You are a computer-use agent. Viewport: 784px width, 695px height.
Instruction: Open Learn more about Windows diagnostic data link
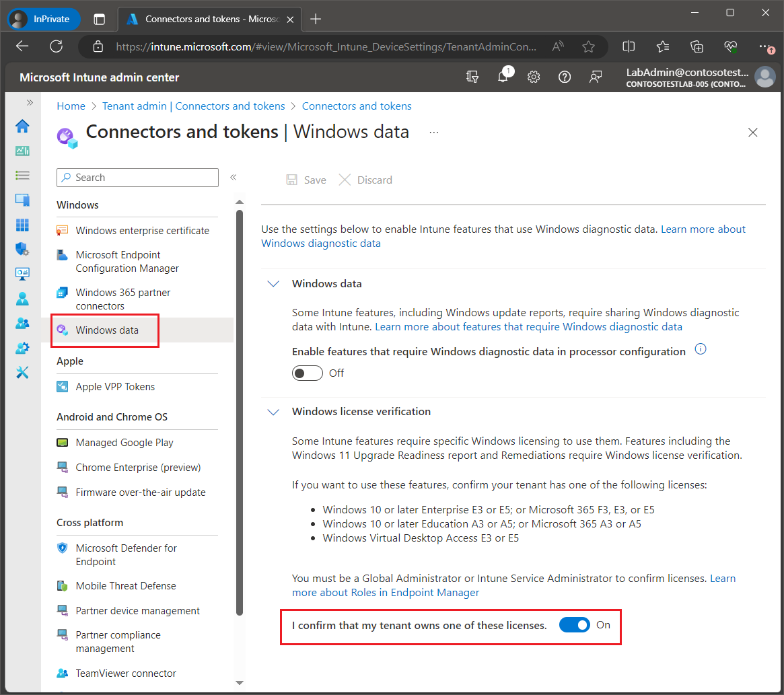(x=503, y=236)
